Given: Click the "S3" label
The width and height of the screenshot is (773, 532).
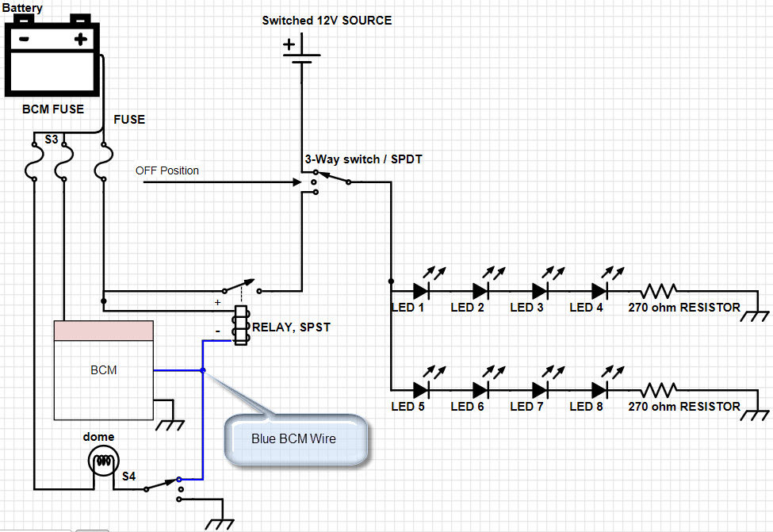Looking at the screenshot, I should [52, 139].
